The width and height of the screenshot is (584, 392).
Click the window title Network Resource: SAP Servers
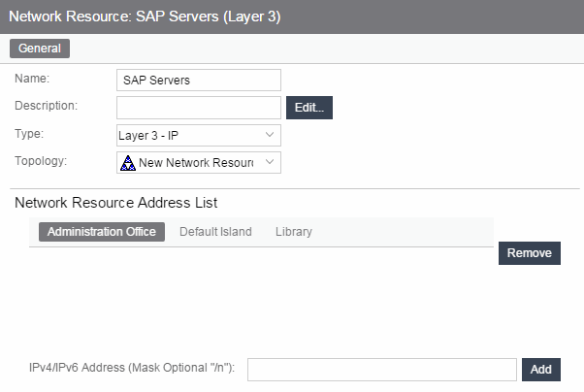coord(145,16)
